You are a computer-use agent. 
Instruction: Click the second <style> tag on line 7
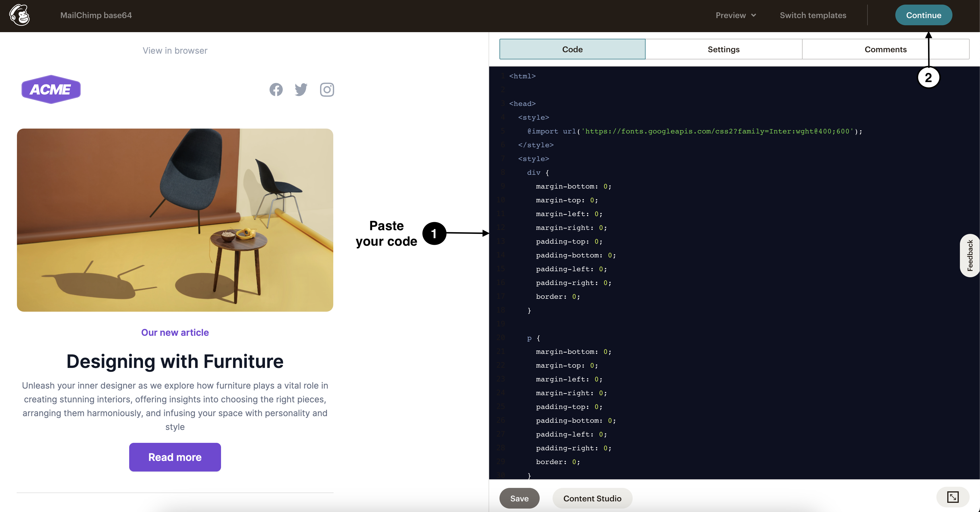[533, 159]
